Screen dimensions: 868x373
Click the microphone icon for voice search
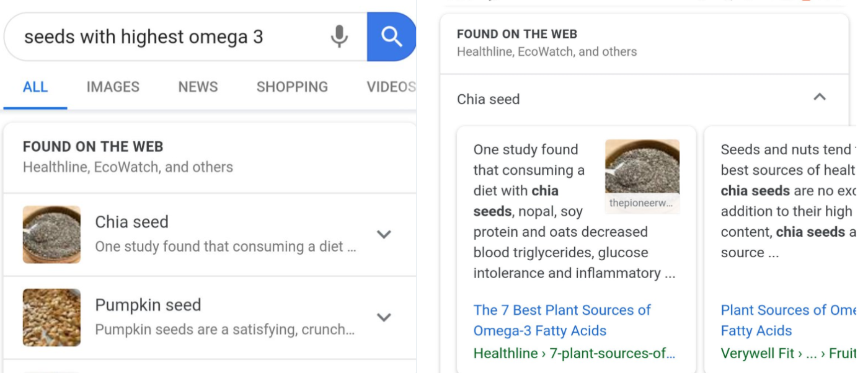339,37
